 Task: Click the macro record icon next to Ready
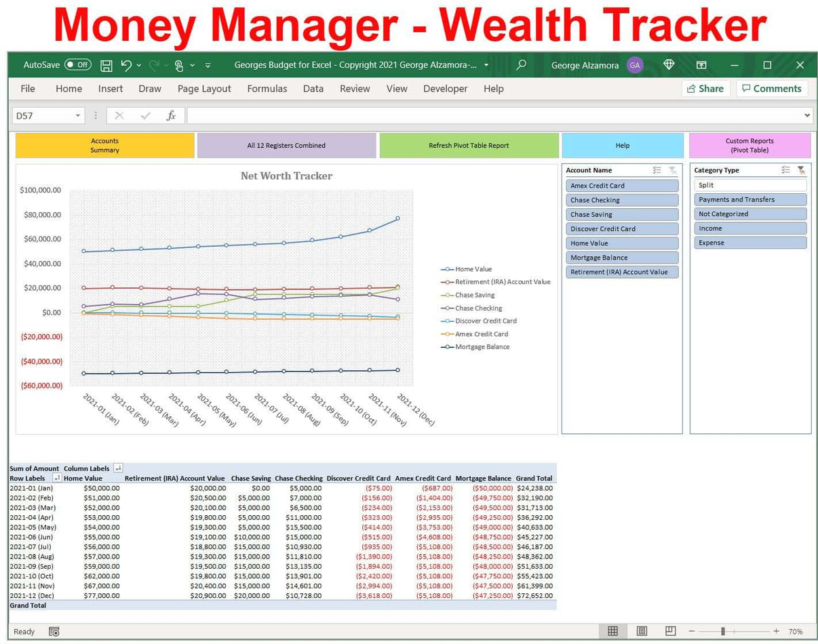pyautogui.click(x=54, y=631)
